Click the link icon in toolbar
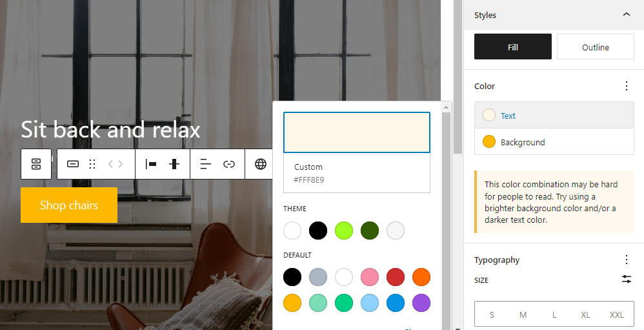The height and width of the screenshot is (330, 644). point(229,164)
